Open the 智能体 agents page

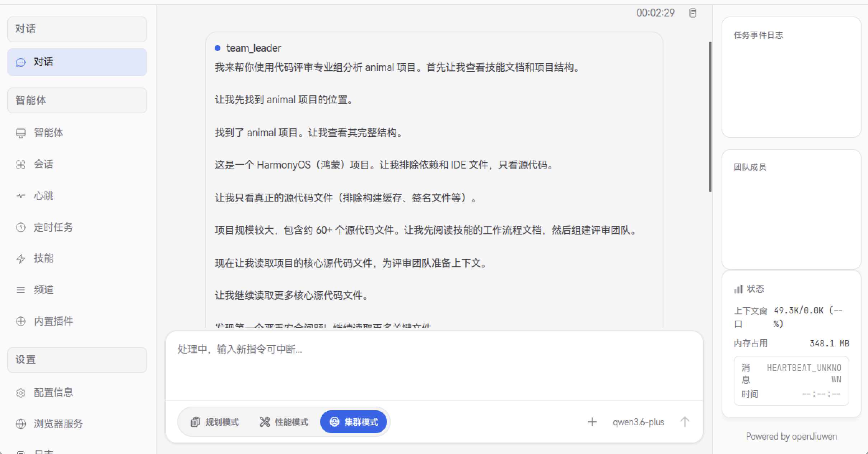77,133
